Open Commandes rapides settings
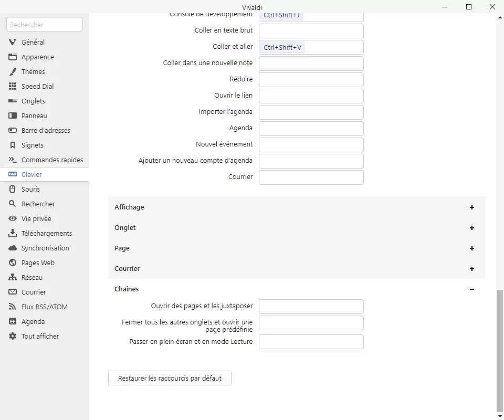 pos(45,160)
